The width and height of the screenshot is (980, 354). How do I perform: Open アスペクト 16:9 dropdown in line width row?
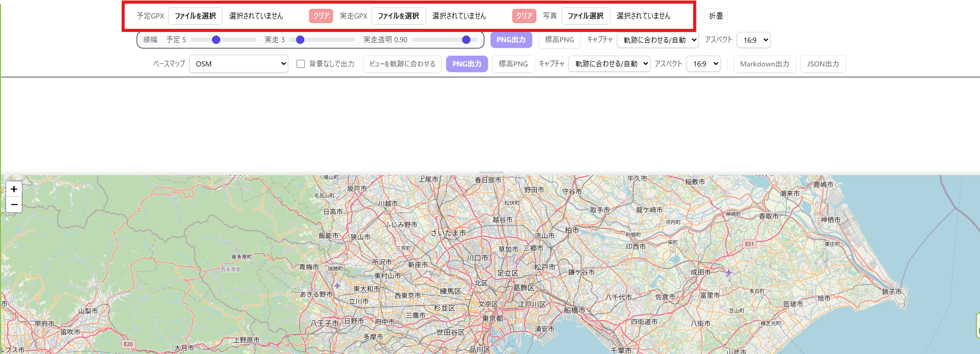pos(754,40)
